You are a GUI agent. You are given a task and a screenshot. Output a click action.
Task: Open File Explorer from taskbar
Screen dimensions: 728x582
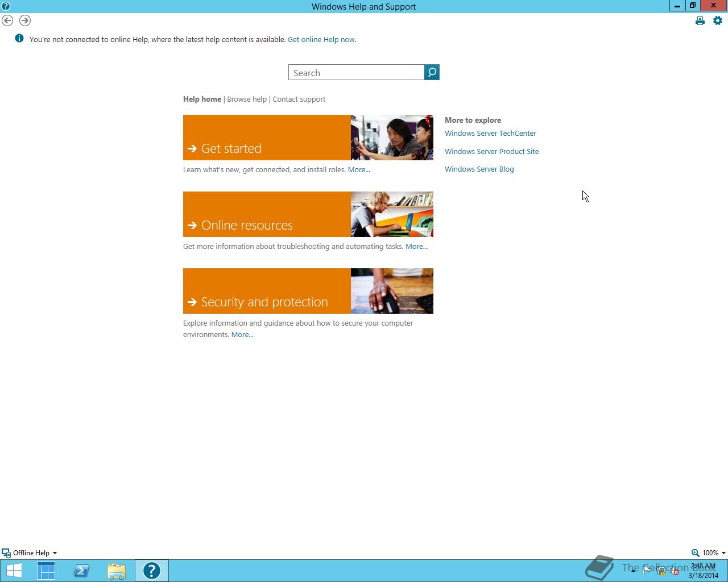point(117,571)
